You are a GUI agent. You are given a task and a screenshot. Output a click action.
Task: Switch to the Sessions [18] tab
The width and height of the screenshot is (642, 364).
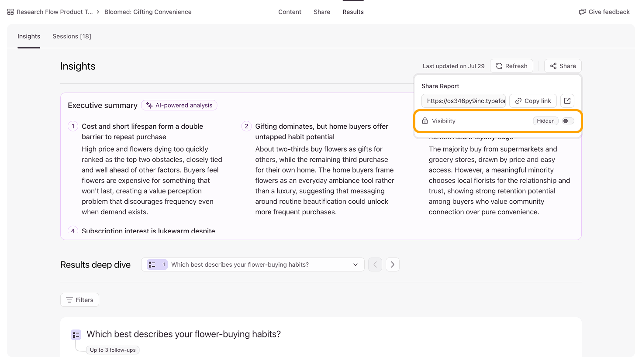click(x=72, y=36)
